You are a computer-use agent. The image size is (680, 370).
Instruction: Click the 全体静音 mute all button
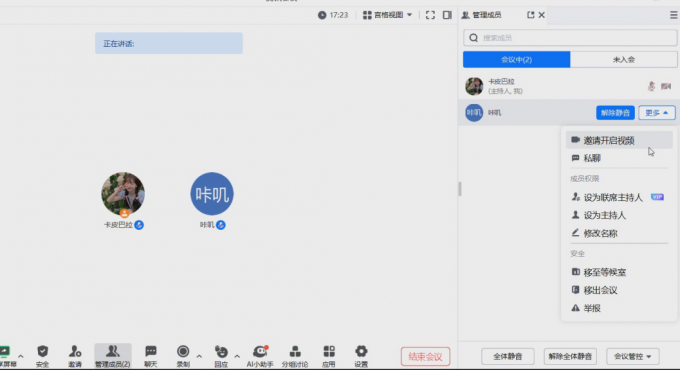point(507,356)
